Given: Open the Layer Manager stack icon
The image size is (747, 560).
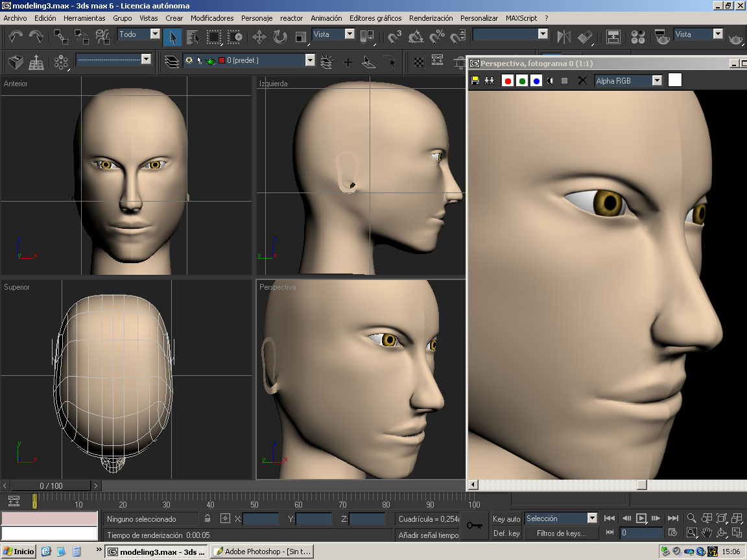Looking at the screenshot, I should click(x=171, y=62).
